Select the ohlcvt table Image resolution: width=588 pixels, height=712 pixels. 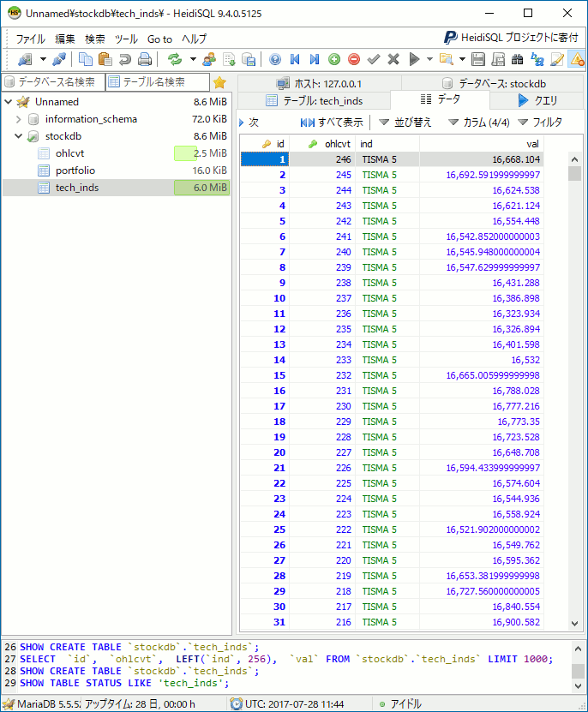70,153
